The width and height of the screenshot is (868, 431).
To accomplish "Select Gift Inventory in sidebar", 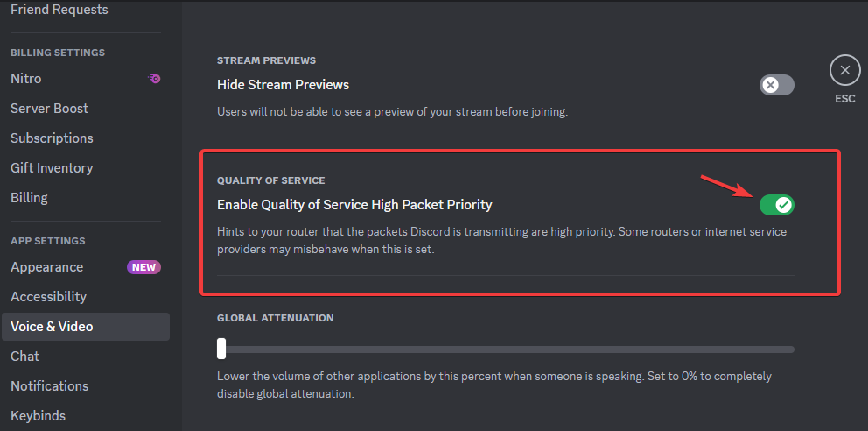I will (52, 168).
